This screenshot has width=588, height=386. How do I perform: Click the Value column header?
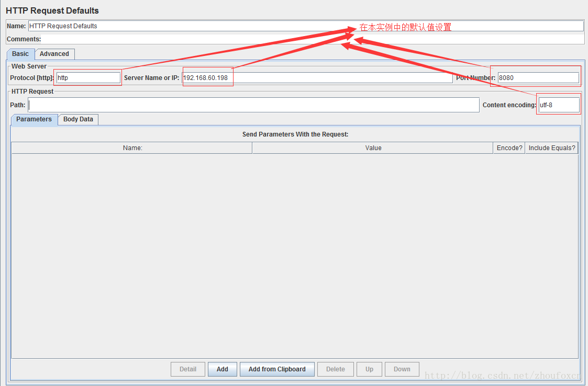coord(373,148)
